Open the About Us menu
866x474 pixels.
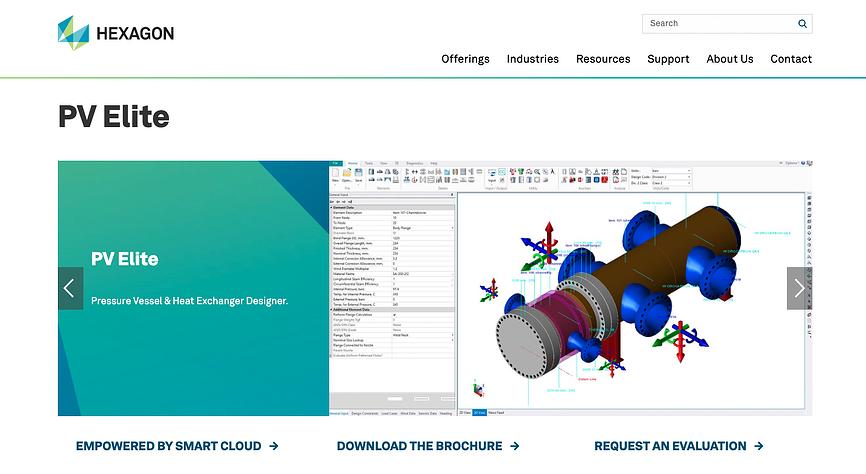[729, 59]
